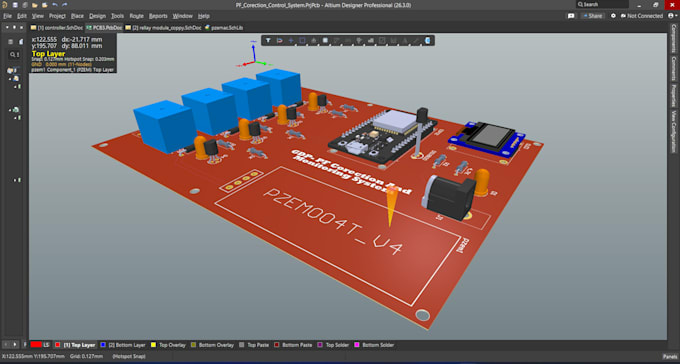The height and width of the screenshot is (364, 680).
Task: Select the Place Component tool
Action: [325, 40]
